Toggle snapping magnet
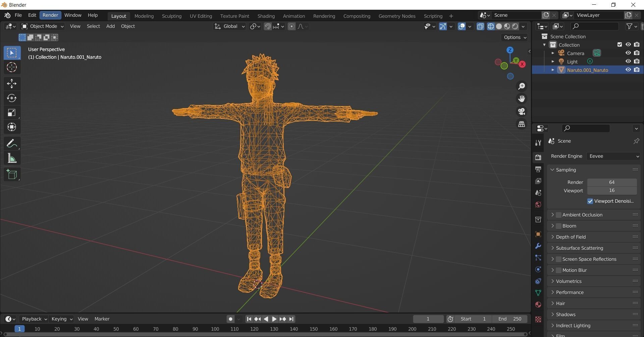 (x=268, y=27)
